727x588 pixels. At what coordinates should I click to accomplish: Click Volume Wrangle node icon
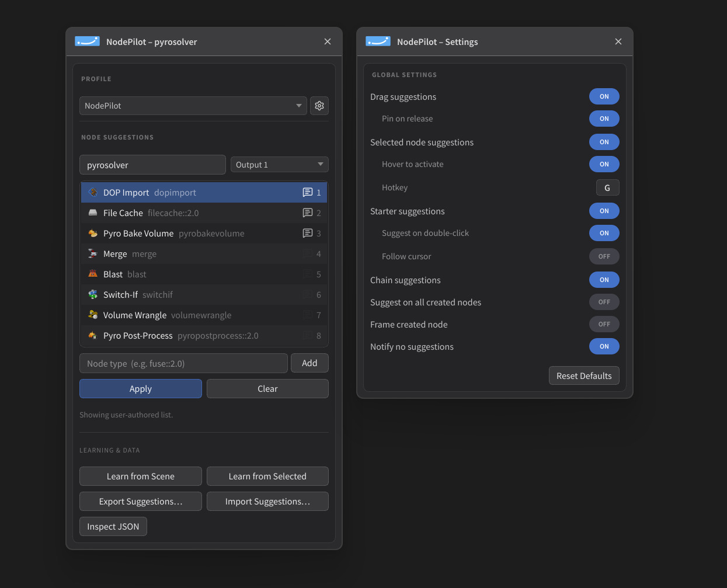pyautogui.click(x=93, y=315)
